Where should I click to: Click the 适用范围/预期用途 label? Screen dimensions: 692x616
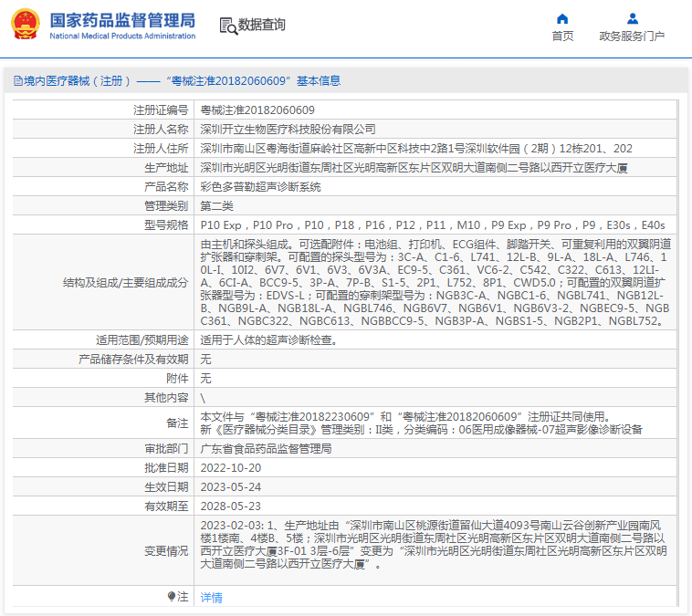point(142,340)
